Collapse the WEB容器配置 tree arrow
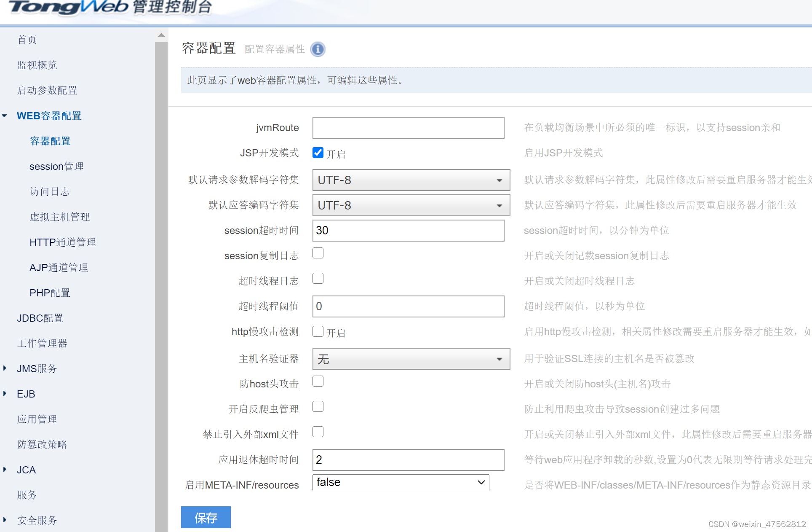The height and width of the screenshot is (532, 812). pyautogui.click(x=5, y=116)
